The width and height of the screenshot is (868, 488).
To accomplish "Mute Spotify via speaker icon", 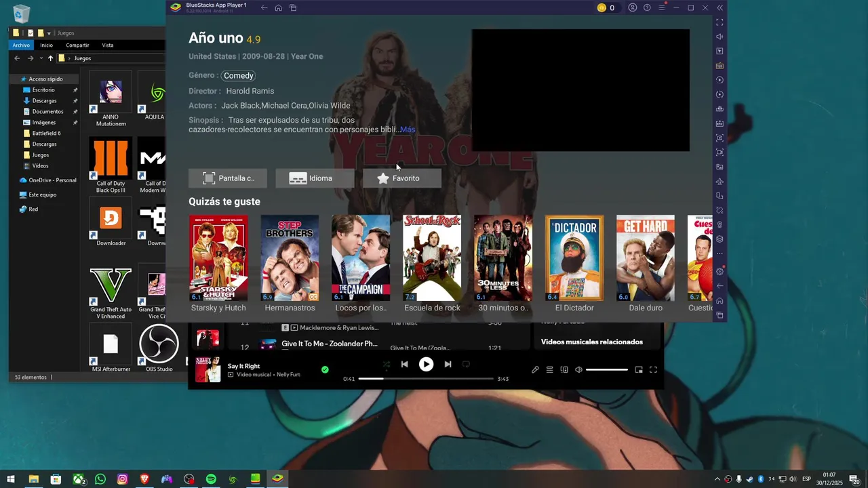I will 578,369.
